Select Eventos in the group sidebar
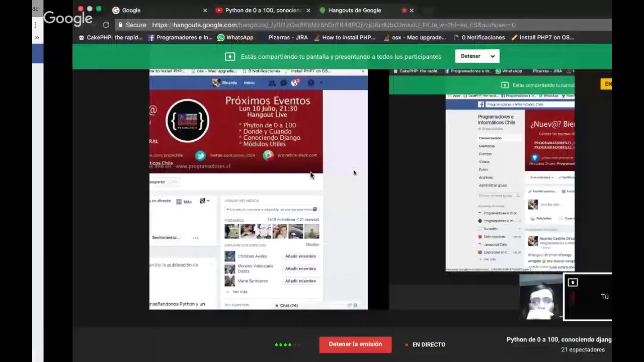This screenshot has width=644, height=362. pos(485,154)
